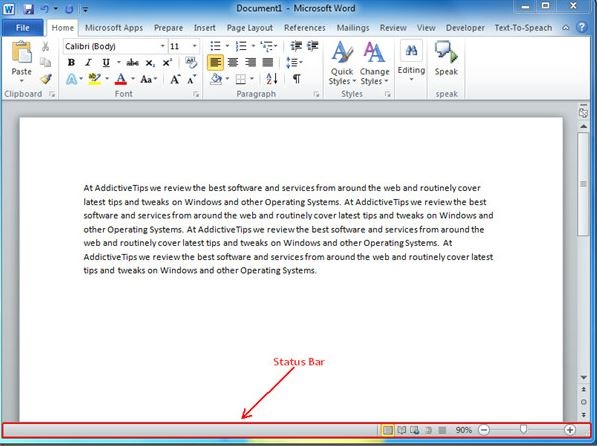Click the Shading paint bucket
The width and height of the screenshot is (597, 446).
click(216, 79)
